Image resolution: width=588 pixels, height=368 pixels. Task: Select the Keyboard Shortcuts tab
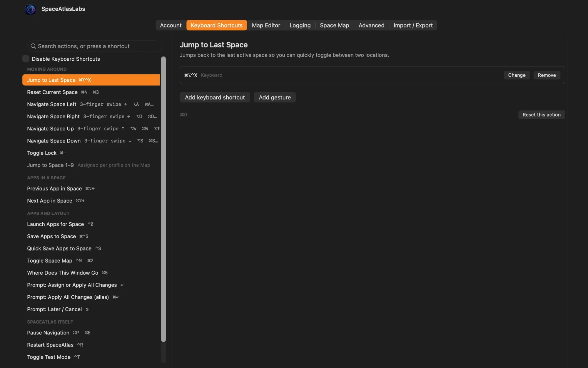pos(217,25)
